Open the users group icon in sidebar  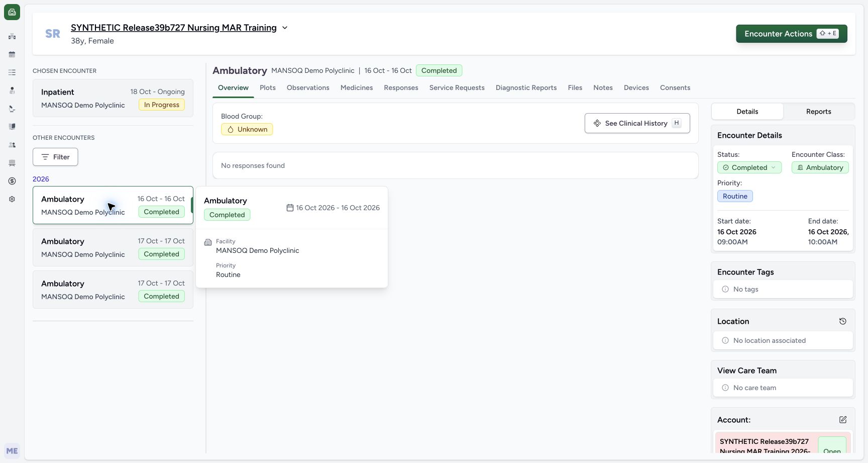coord(12,145)
